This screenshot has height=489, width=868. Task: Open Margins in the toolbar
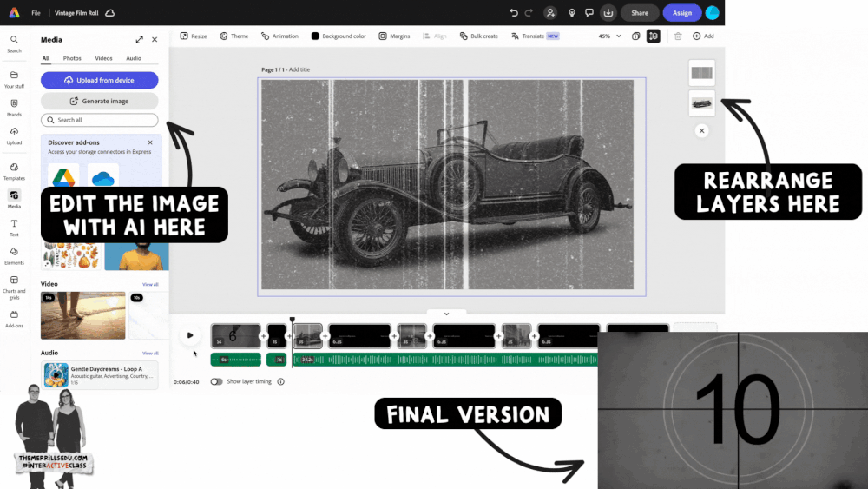394,36
